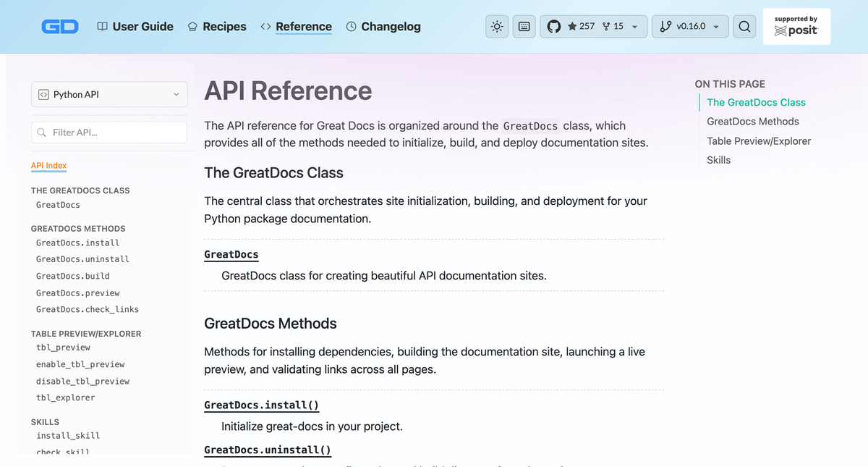Open the User Guide nav item
The width and height of the screenshot is (868, 467).
click(x=135, y=27)
